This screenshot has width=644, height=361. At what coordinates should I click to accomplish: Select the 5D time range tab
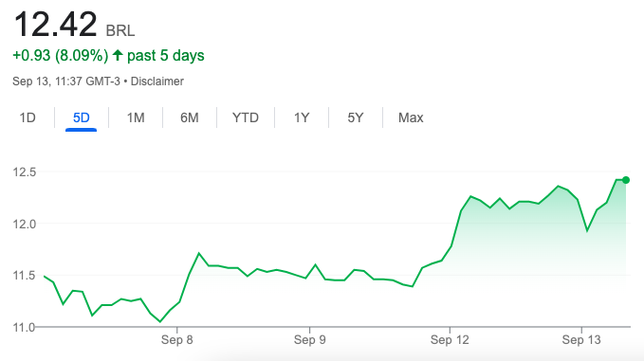(x=81, y=117)
